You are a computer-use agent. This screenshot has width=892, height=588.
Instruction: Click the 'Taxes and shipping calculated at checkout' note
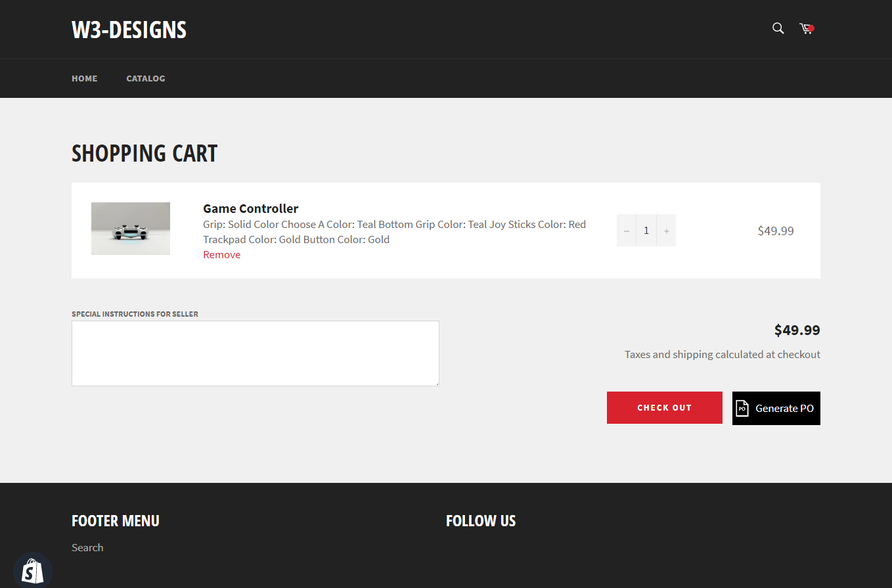coord(723,355)
